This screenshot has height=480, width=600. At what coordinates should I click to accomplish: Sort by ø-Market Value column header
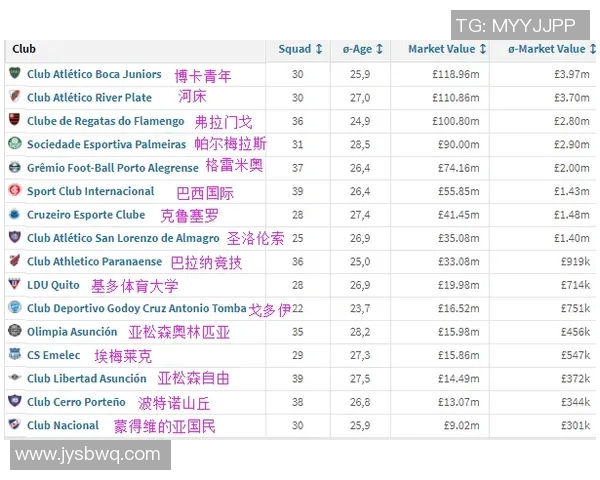click(x=550, y=49)
